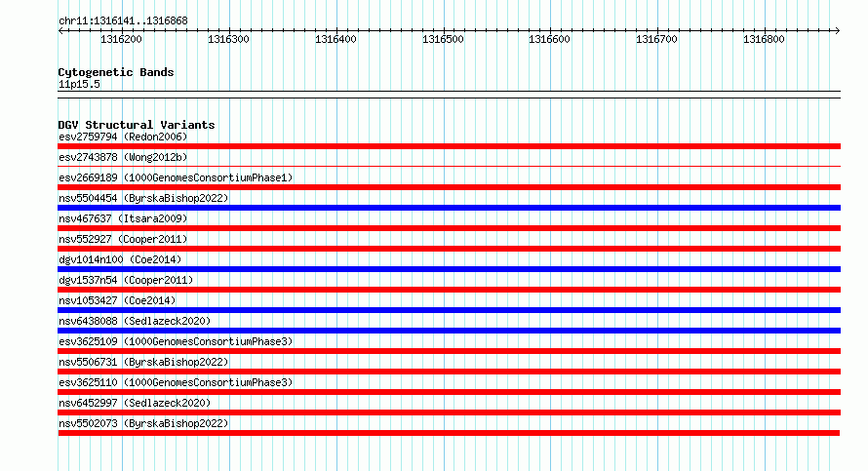868x471 pixels.
Task: Click nsv552927 (Cooper2011) label
Action: (123, 239)
